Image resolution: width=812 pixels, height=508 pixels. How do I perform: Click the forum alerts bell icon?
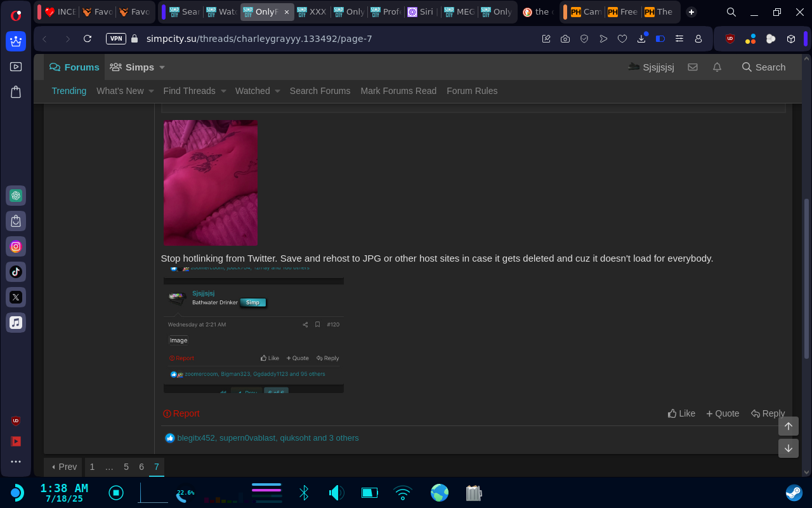point(717,67)
